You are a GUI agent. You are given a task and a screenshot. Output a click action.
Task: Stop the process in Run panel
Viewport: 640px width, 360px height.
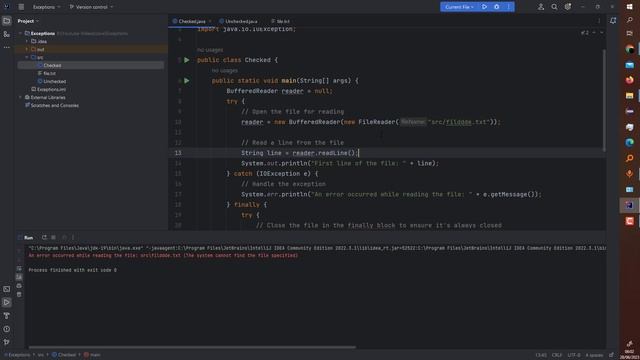(x=53, y=237)
